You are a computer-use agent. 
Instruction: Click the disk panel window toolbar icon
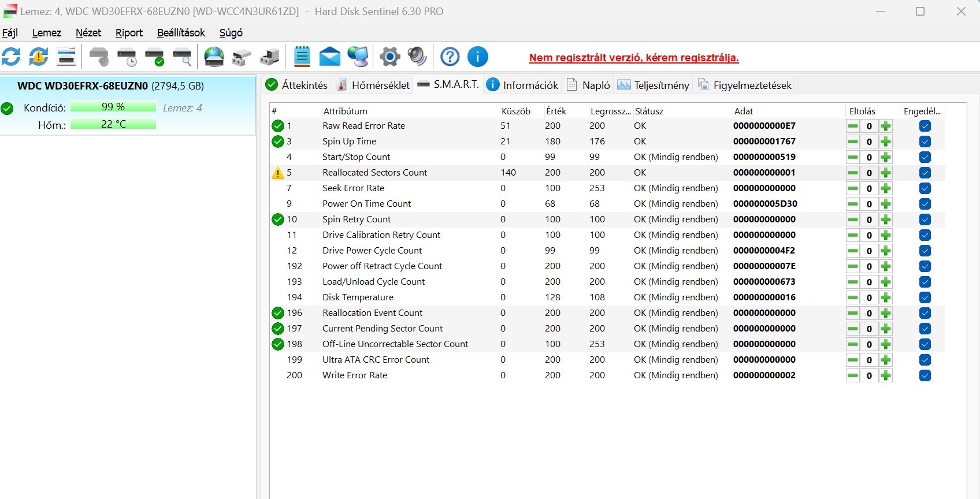(66, 57)
